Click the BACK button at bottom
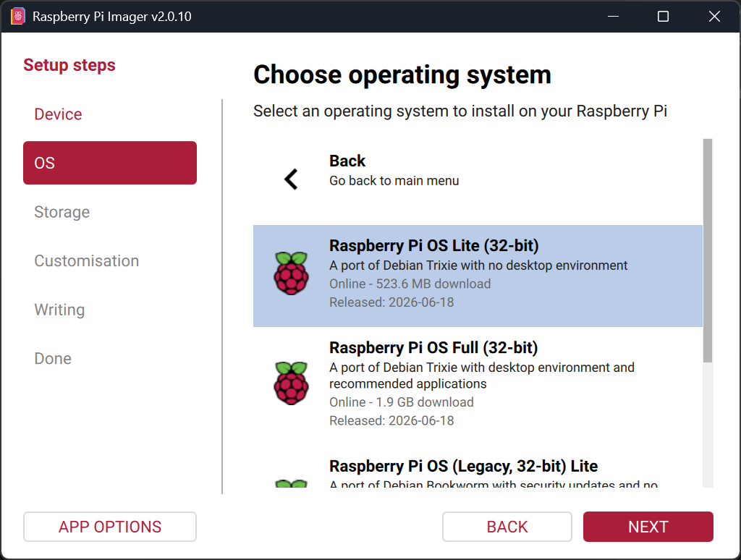741x560 pixels. pos(507,527)
